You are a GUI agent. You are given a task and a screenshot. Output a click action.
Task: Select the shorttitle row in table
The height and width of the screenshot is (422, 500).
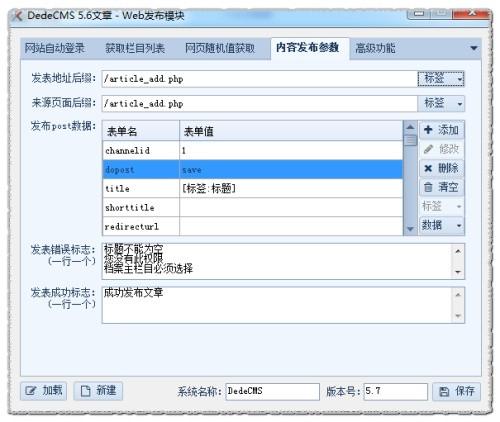(253, 208)
